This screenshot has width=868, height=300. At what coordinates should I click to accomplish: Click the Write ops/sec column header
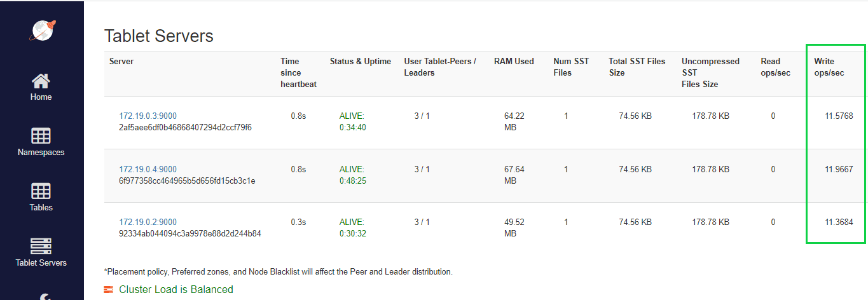(829, 67)
